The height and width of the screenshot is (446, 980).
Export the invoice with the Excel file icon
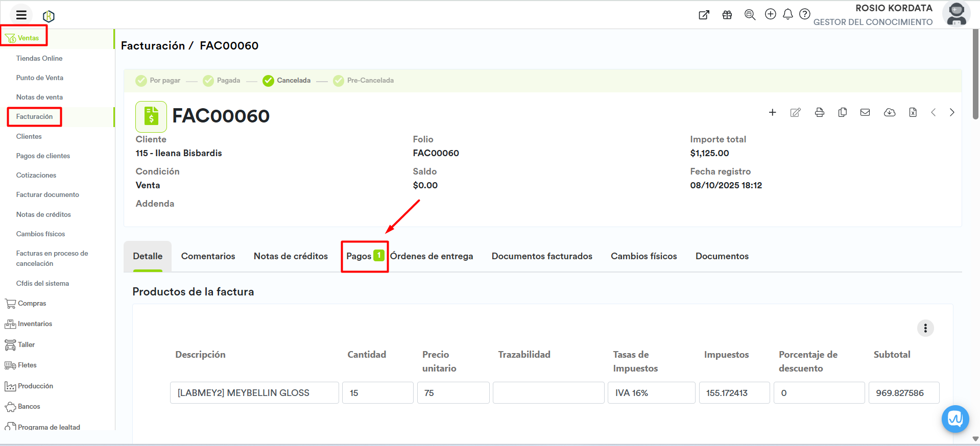point(913,112)
